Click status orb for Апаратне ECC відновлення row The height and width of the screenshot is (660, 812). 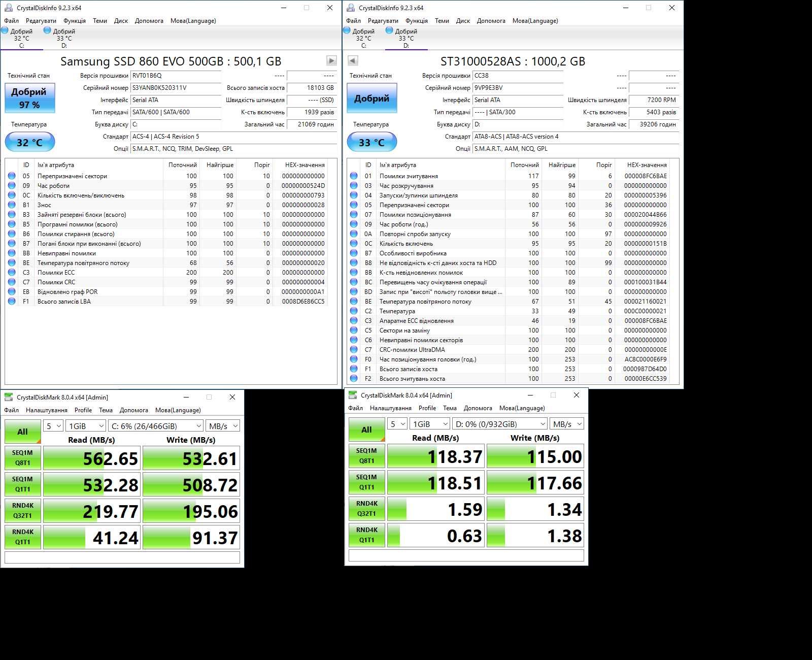354,321
